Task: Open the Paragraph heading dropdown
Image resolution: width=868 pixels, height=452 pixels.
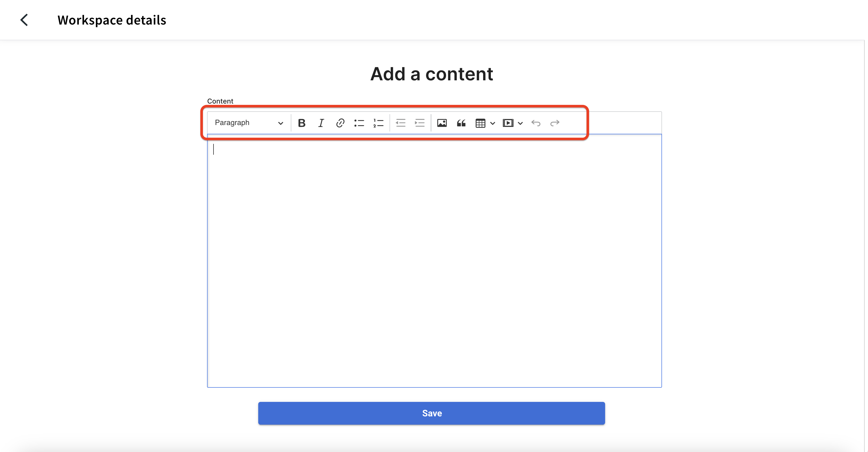Action: pyautogui.click(x=249, y=123)
